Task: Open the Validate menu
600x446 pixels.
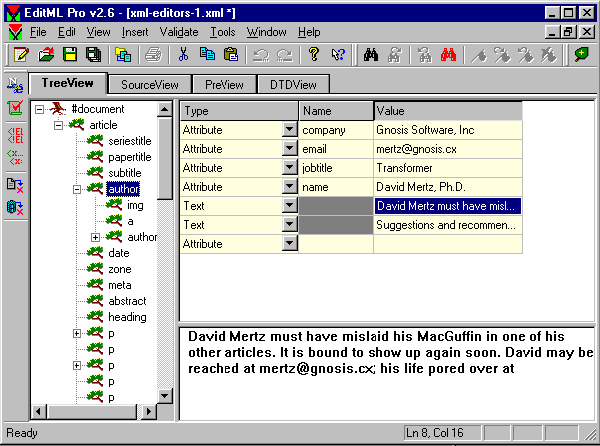Action: pos(179,32)
